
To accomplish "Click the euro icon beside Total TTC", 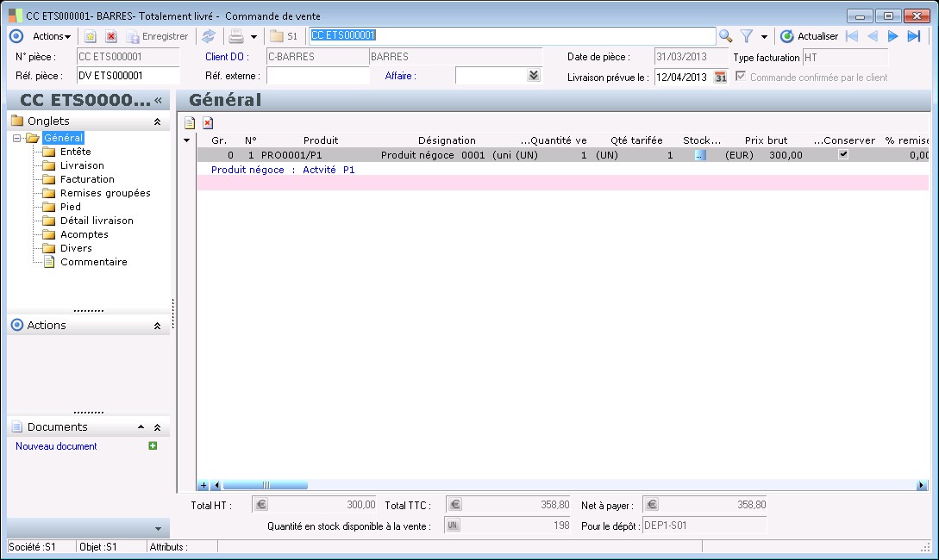I will click(x=455, y=505).
